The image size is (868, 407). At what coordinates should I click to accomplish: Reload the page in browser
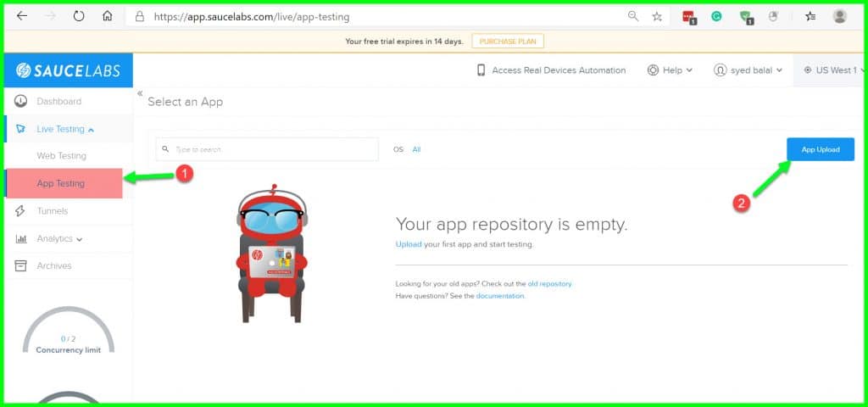click(x=79, y=16)
